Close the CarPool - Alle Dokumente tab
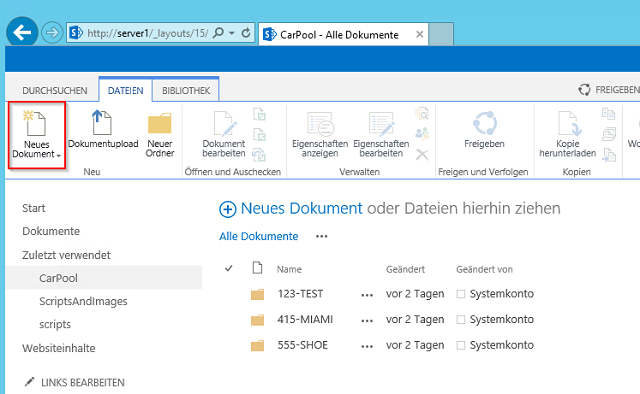This screenshot has height=394, width=640. tap(419, 35)
